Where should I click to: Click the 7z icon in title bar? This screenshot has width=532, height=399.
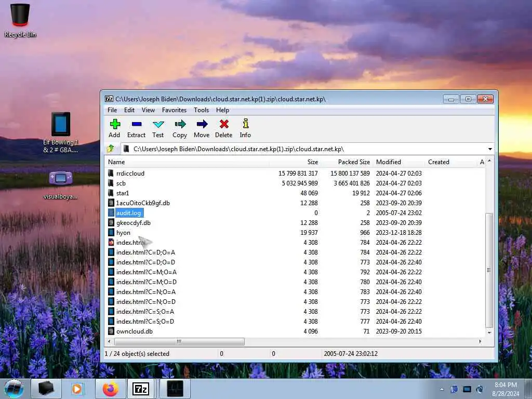pyautogui.click(x=109, y=99)
